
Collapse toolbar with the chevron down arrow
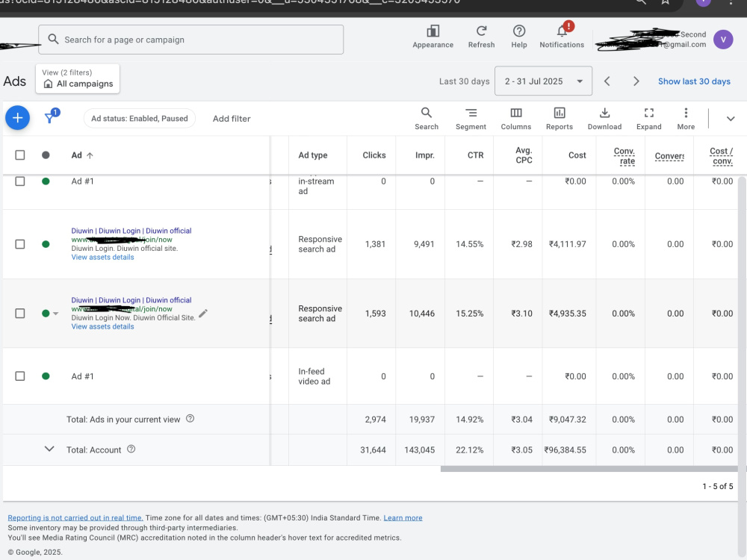731,119
